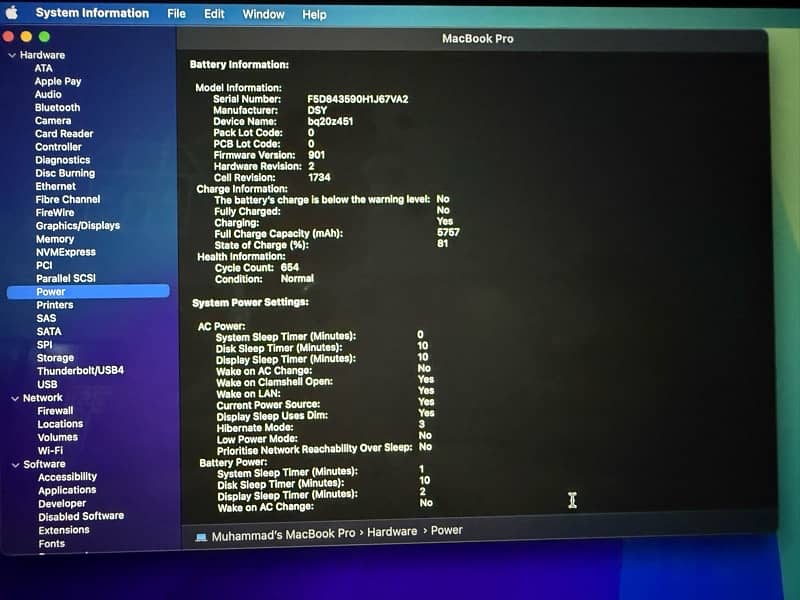The height and width of the screenshot is (600, 800).
Task: Select Fonts under Software
Action: [52, 544]
